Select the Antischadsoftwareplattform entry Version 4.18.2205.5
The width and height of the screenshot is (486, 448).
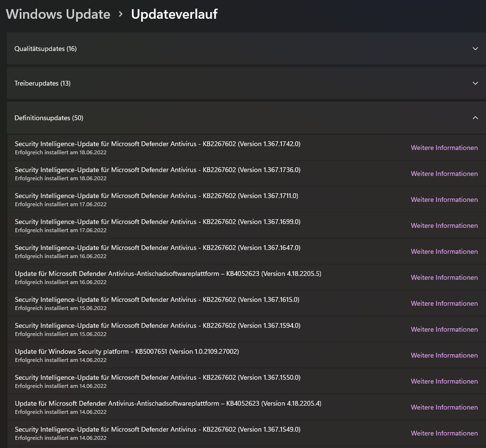tap(246, 278)
